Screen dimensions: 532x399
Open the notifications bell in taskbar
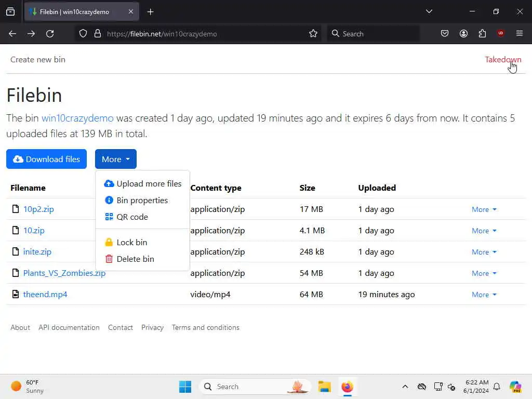coord(497,387)
